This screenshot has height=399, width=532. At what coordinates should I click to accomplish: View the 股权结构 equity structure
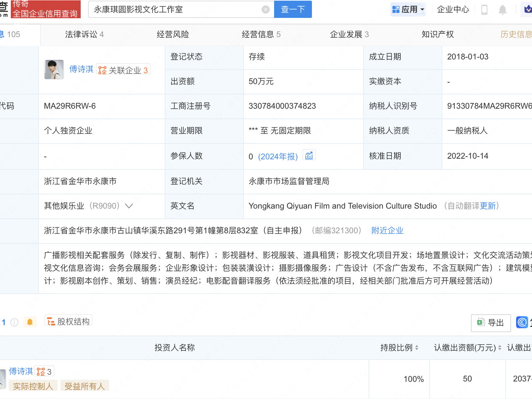[x=69, y=321]
